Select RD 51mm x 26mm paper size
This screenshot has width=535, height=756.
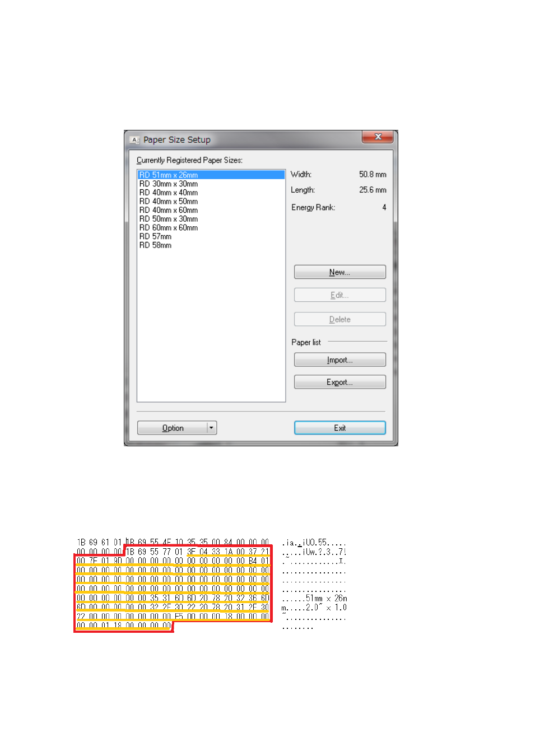(x=211, y=175)
